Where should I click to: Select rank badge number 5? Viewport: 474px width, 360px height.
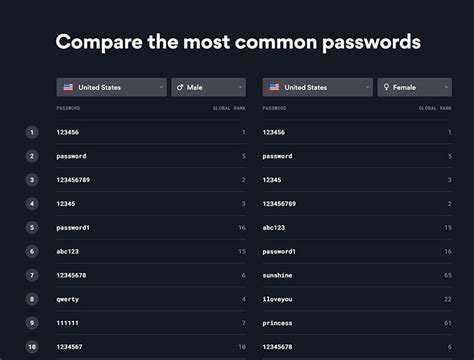pos(32,228)
